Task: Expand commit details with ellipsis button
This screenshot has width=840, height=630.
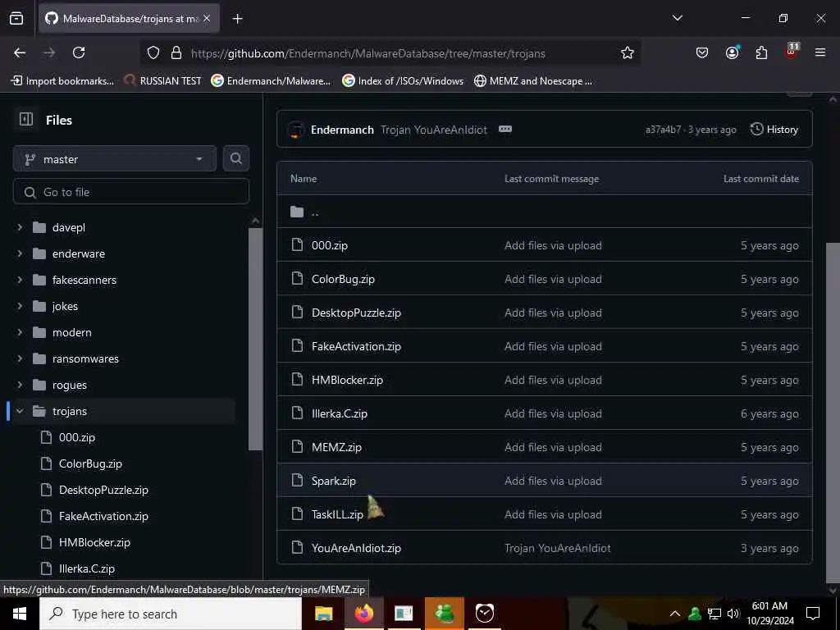Action: click(x=504, y=129)
